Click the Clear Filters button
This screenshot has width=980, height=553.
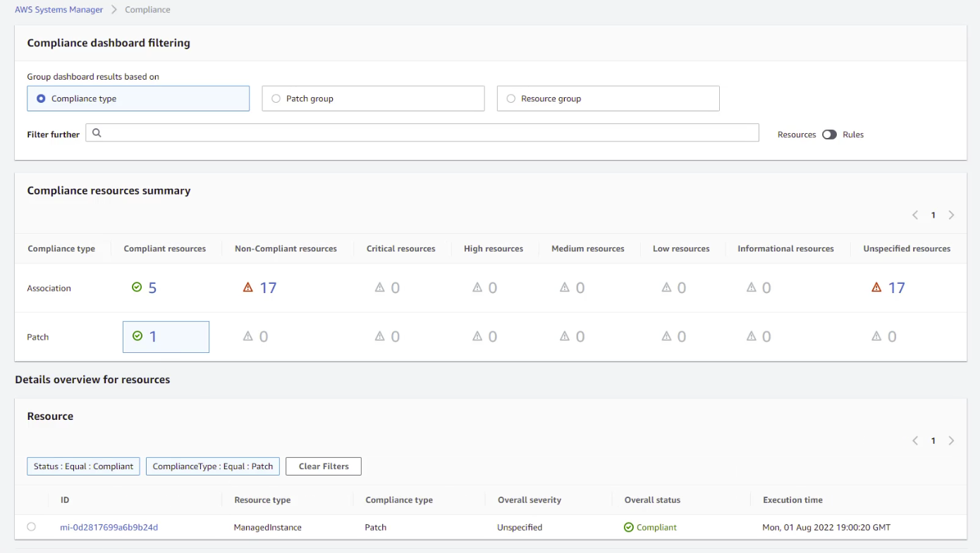pos(323,466)
